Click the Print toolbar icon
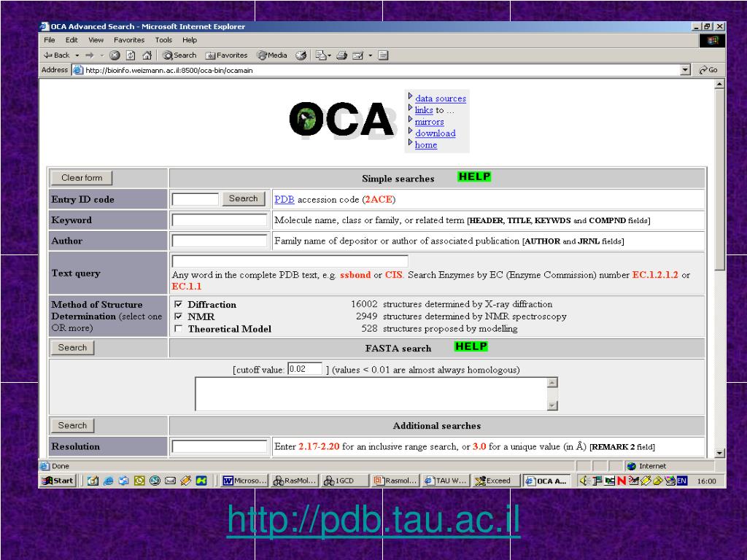The width and height of the screenshot is (747, 560). click(341, 55)
